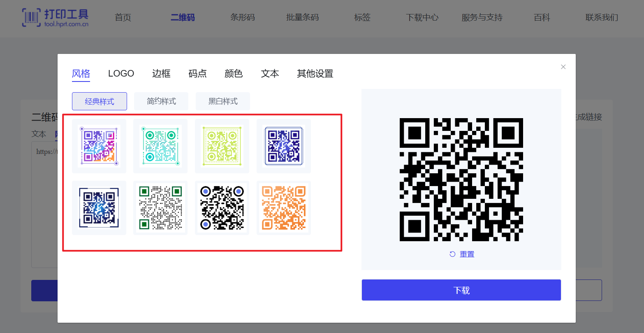Select the 黑白样式 style category
The image size is (644, 333).
[223, 101]
